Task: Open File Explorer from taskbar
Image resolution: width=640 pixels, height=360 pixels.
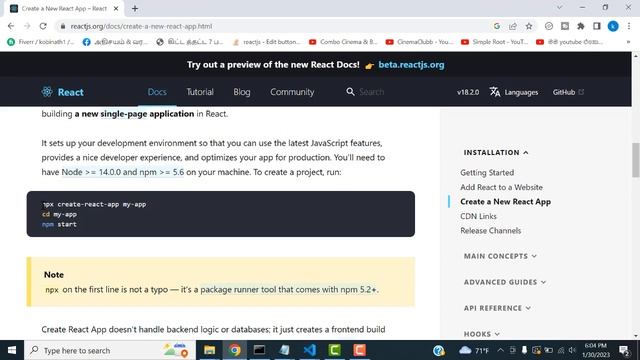Action: 209,350
